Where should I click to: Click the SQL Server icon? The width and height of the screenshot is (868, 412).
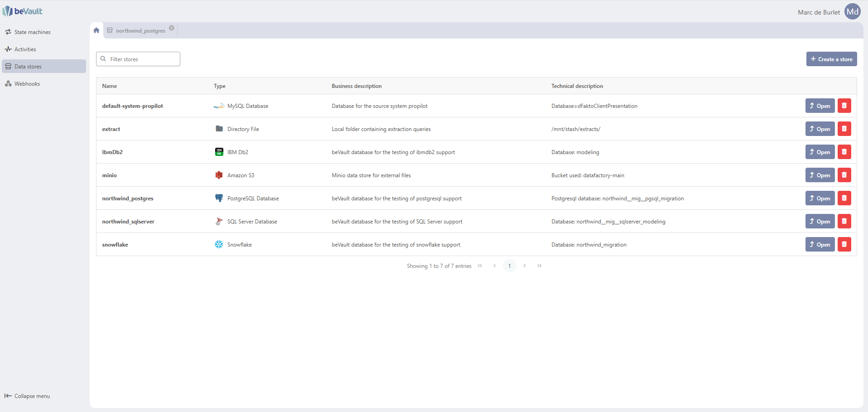click(x=219, y=221)
